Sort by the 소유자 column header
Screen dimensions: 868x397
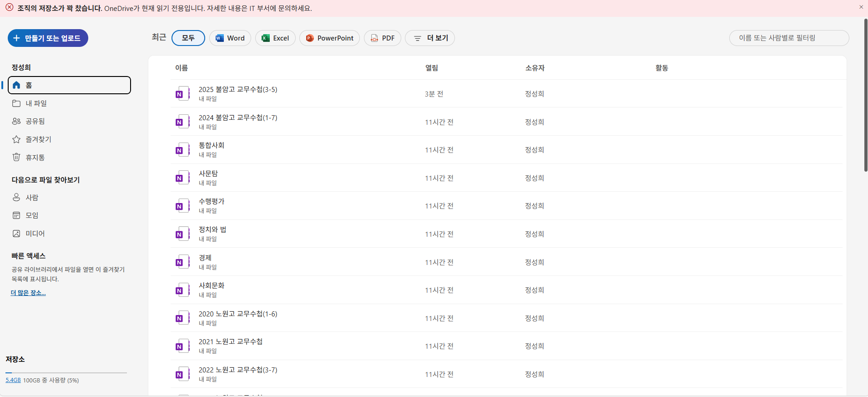coord(535,68)
